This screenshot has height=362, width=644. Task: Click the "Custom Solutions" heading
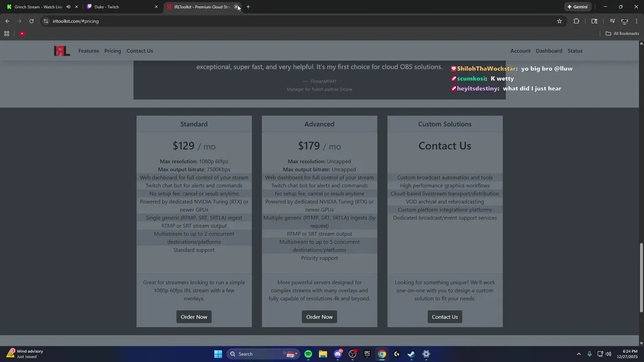point(445,124)
